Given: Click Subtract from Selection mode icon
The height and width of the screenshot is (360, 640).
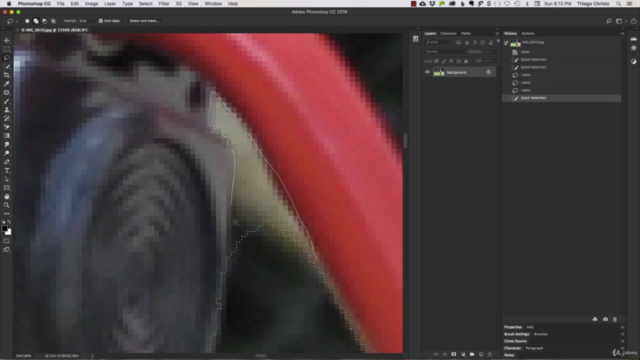Looking at the screenshot, I should (x=44, y=21).
